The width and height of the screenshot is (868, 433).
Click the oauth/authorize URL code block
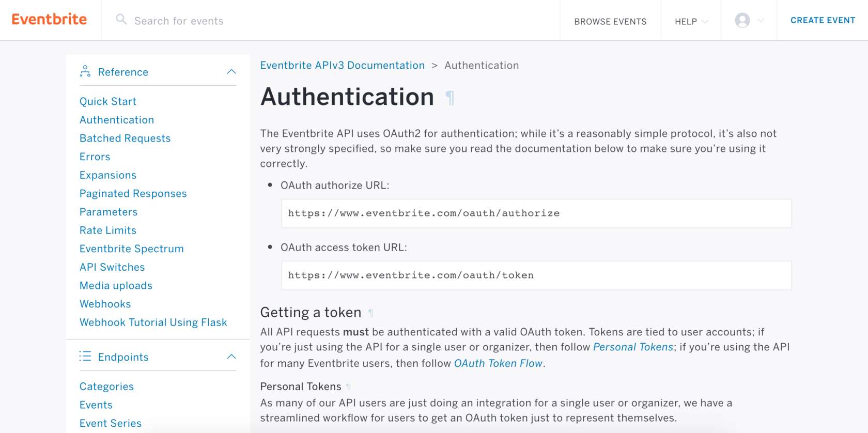536,213
